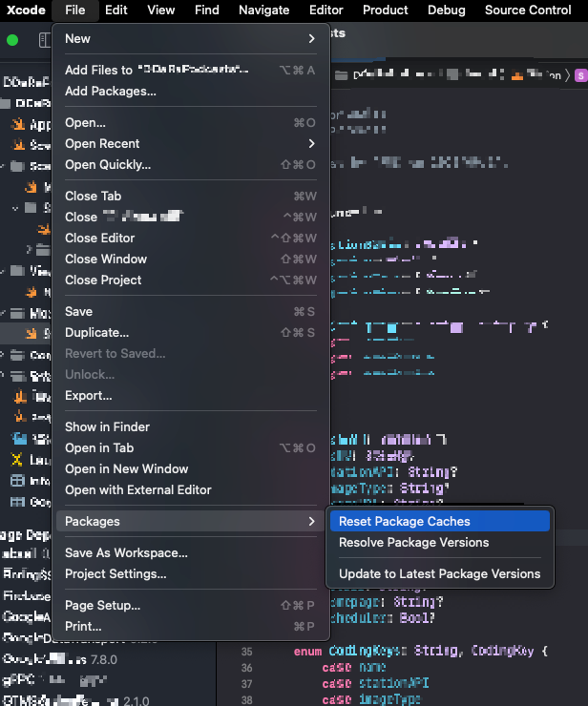
Task: Click the Swift icon in editor jump bar
Action: click(517, 75)
